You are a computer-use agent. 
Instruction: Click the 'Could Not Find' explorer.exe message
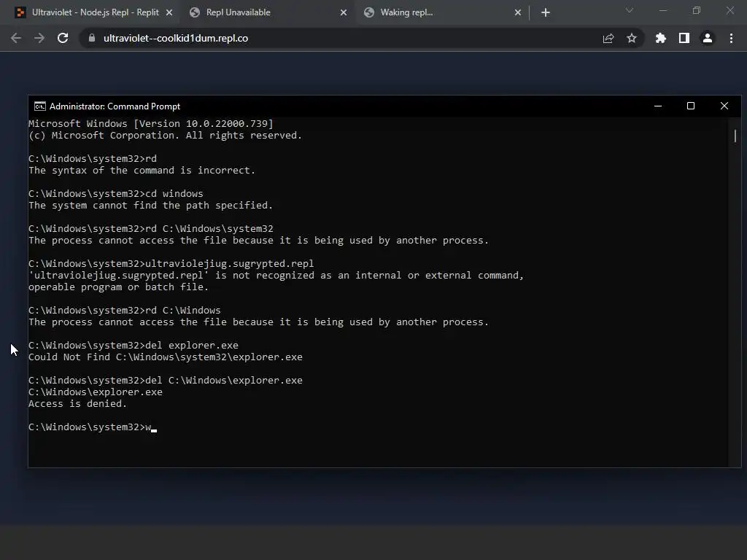[166, 357]
